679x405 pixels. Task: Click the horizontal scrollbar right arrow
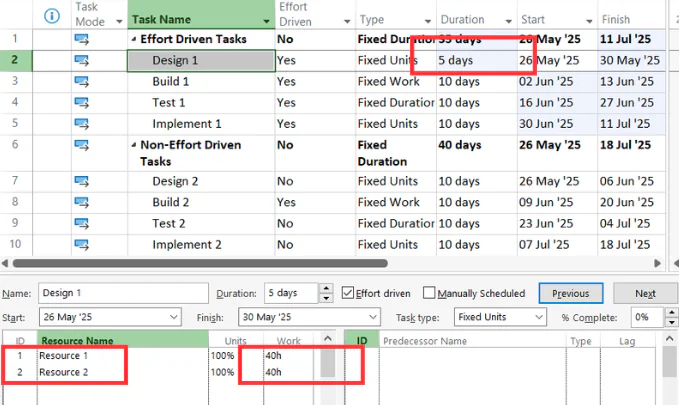click(657, 263)
